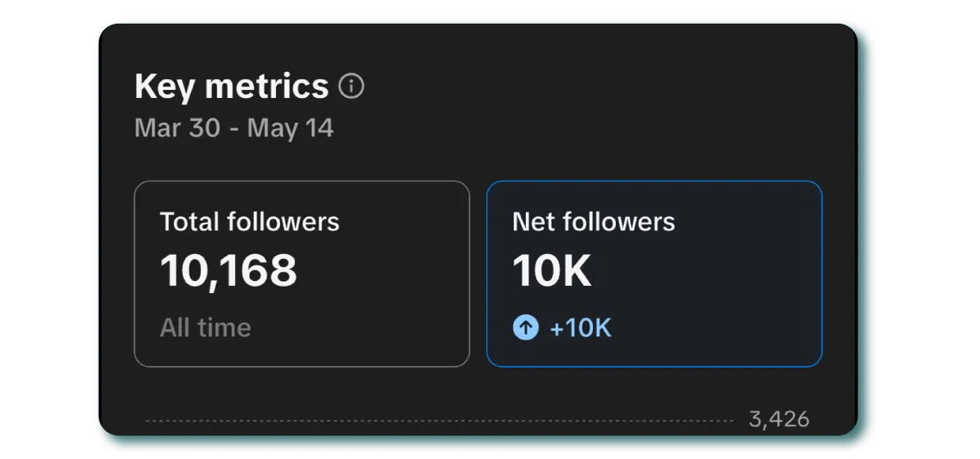980x459 pixels.
Task: Click the +10K change indicator text
Action: pos(581,328)
